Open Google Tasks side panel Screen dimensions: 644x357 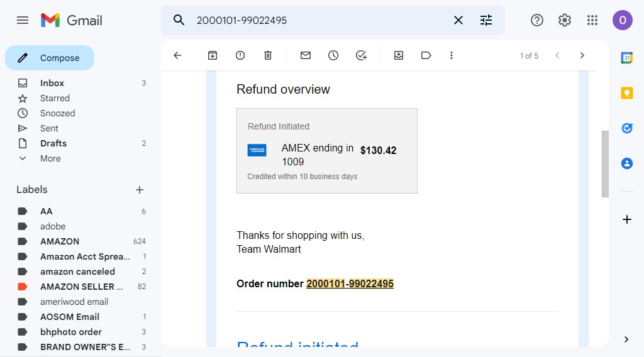click(x=627, y=128)
